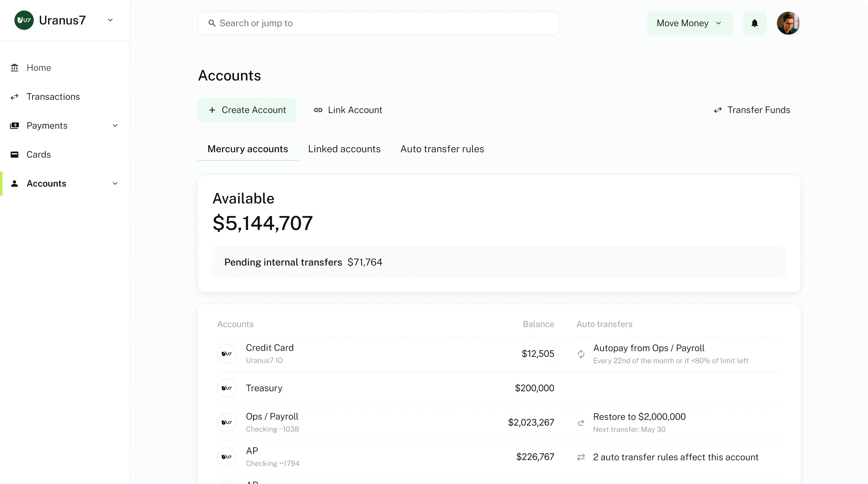Click the notifications bell icon

pos(754,23)
